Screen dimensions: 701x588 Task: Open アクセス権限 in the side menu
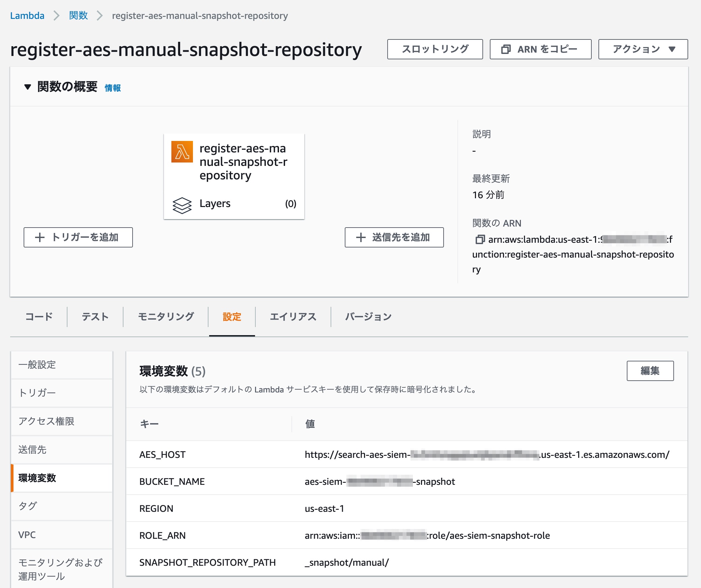pos(62,421)
